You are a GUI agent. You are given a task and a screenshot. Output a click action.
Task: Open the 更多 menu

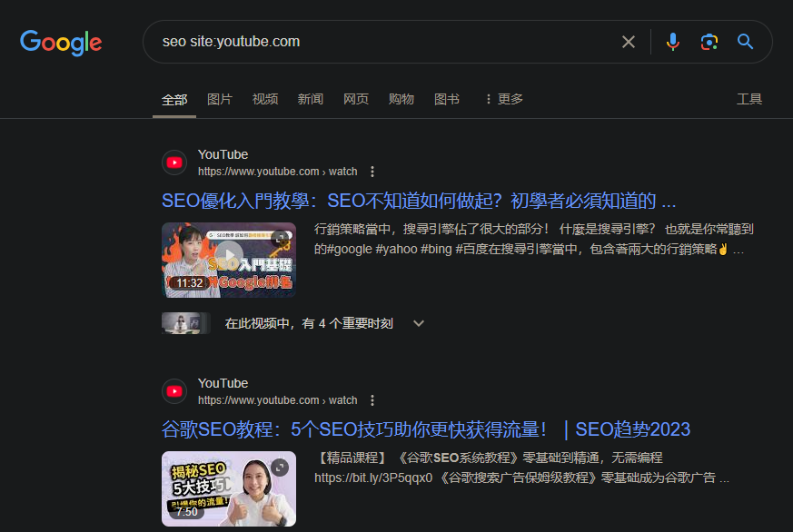tap(504, 99)
